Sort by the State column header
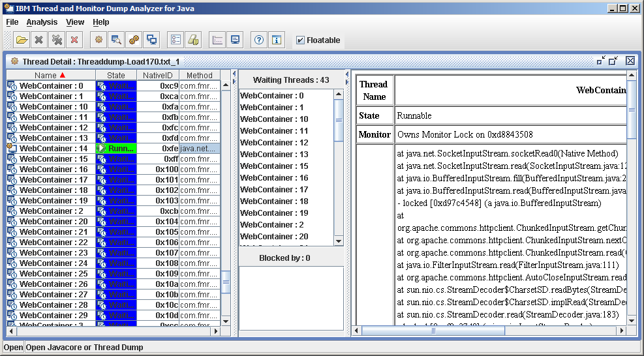Viewport: 644px width, 356px height. pyautogui.click(x=116, y=75)
